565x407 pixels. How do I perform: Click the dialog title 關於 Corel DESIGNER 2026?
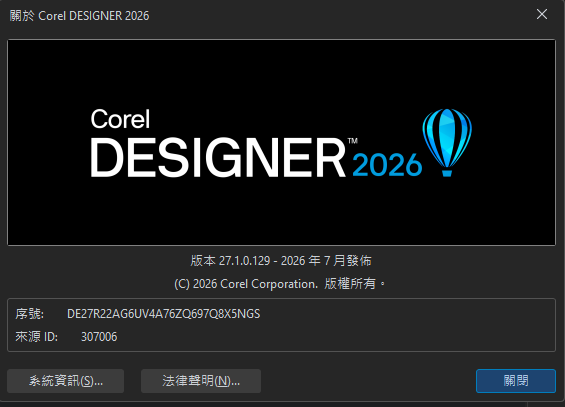click(x=79, y=15)
